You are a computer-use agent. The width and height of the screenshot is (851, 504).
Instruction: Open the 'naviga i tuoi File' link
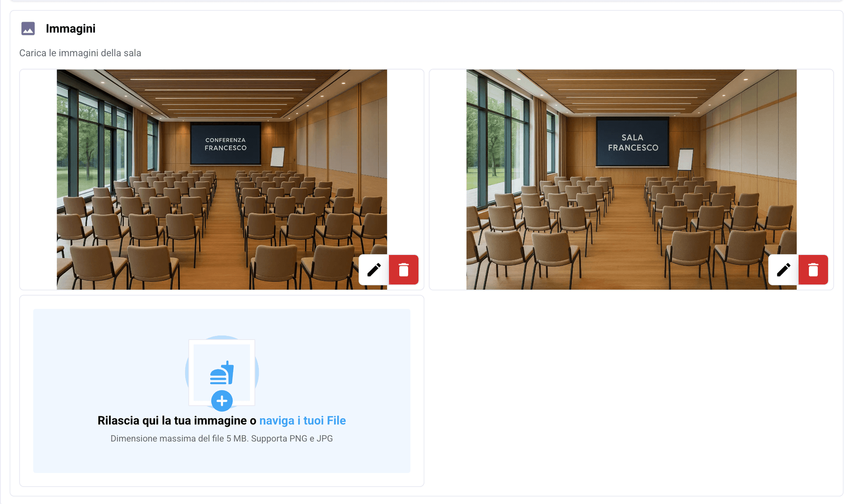click(302, 420)
